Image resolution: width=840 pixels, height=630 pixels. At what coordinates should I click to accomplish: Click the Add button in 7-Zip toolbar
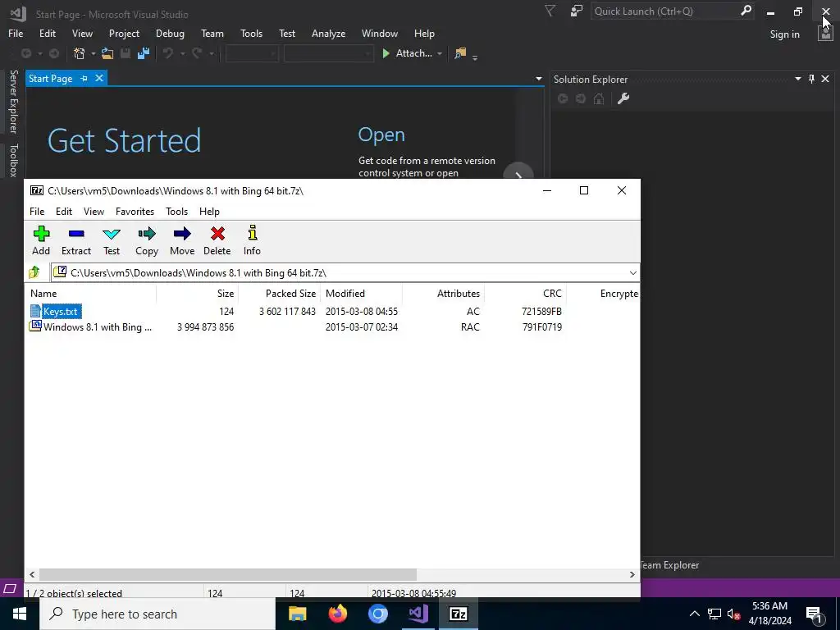tap(41, 240)
